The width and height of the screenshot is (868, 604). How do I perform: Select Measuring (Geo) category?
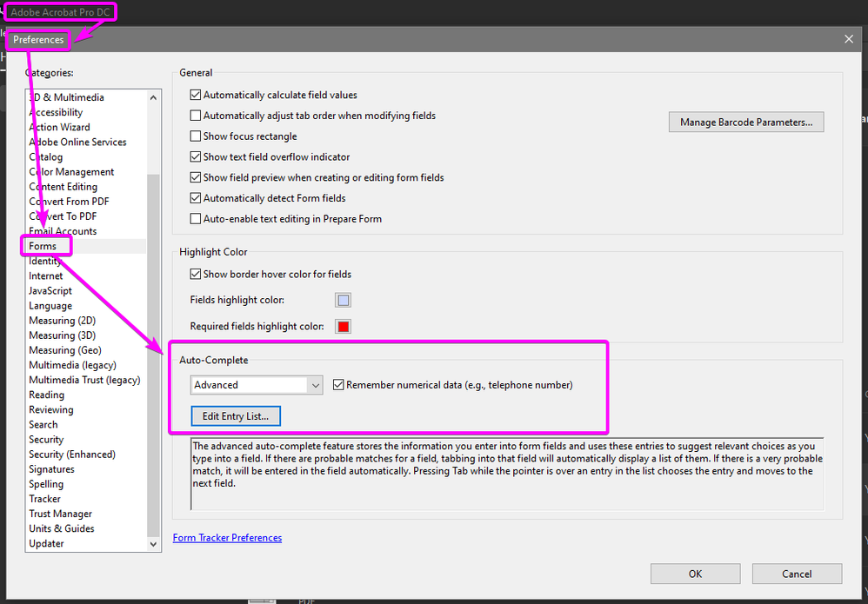tap(65, 351)
